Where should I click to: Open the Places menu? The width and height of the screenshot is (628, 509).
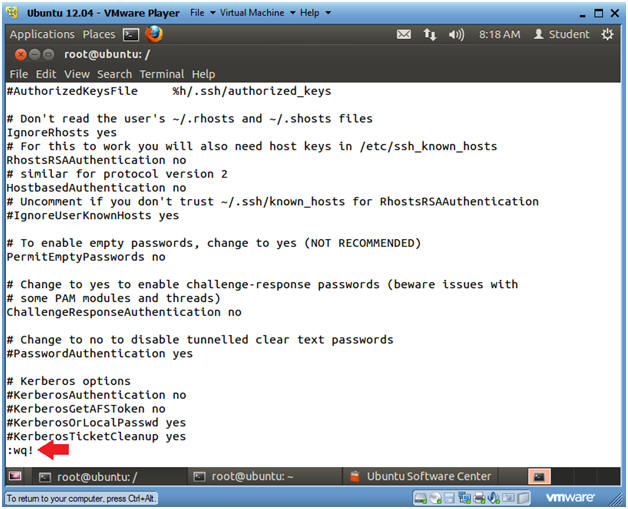(x=99, y=34)
